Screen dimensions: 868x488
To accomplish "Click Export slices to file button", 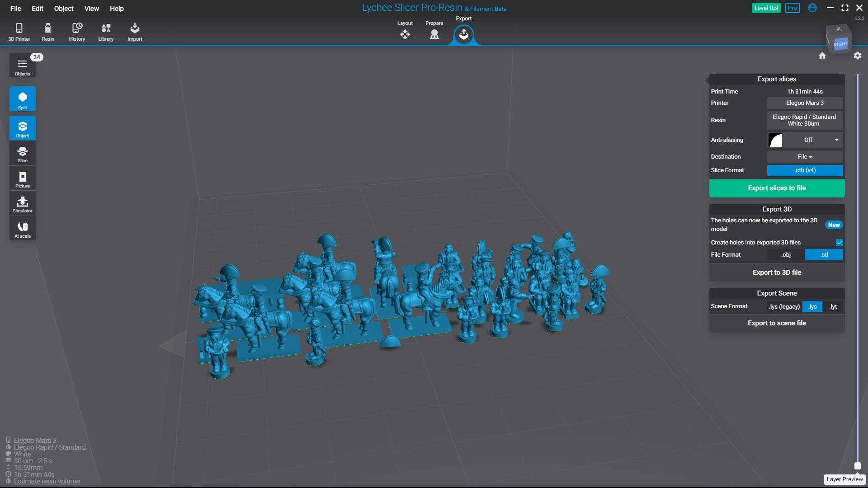I will pos(777,188).
